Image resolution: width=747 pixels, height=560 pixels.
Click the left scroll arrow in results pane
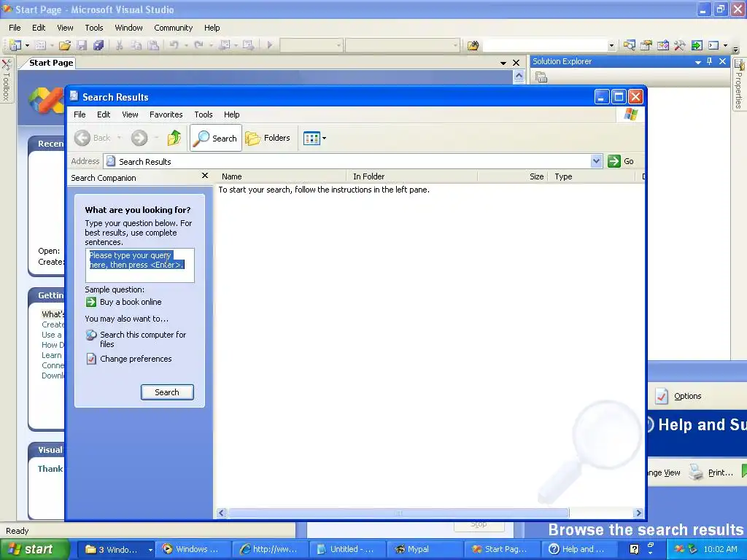click(222, 513)
